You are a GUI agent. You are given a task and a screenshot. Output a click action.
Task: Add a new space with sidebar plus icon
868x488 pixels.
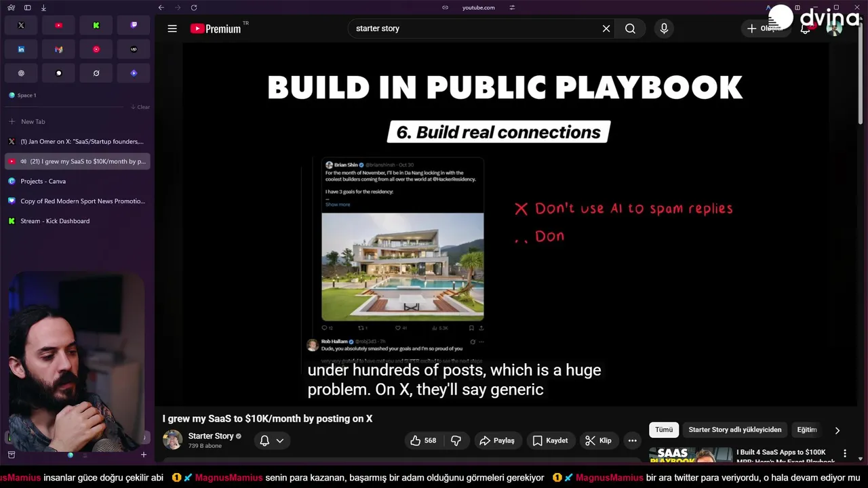[143, 455]
